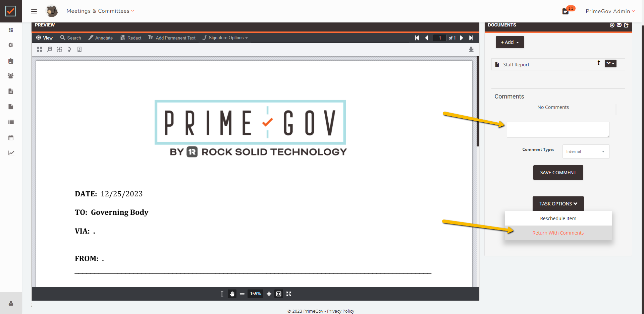Screen dimensions: 644x314
Task: Switch to the Annotate tab
Action: 101,38
